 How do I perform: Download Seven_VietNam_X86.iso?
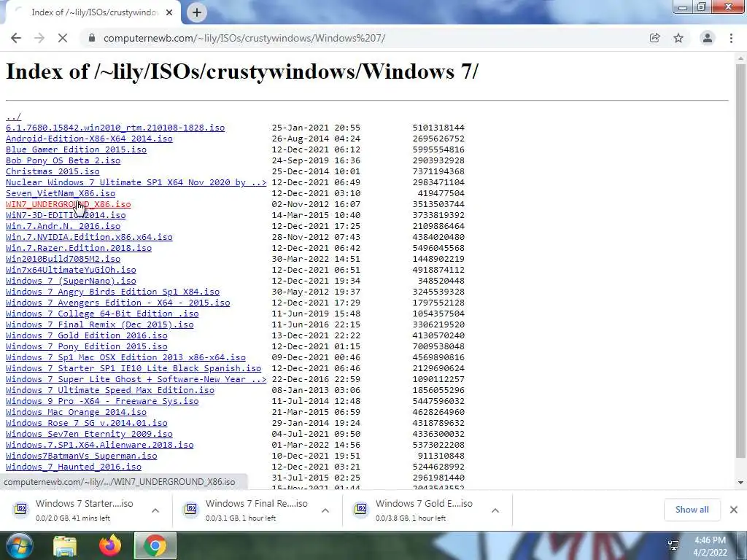click(61, 193)
